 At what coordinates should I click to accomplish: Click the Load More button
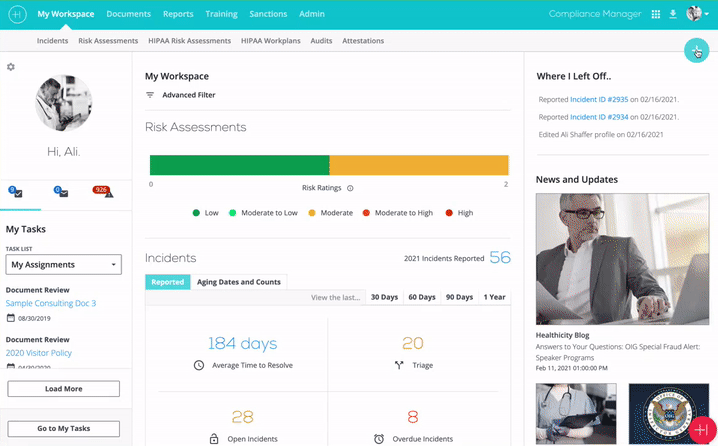64,388
